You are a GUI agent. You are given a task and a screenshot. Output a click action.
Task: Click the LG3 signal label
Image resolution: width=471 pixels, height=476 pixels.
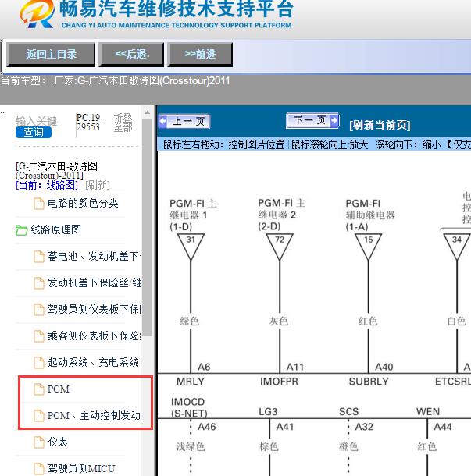click(268, 412)
